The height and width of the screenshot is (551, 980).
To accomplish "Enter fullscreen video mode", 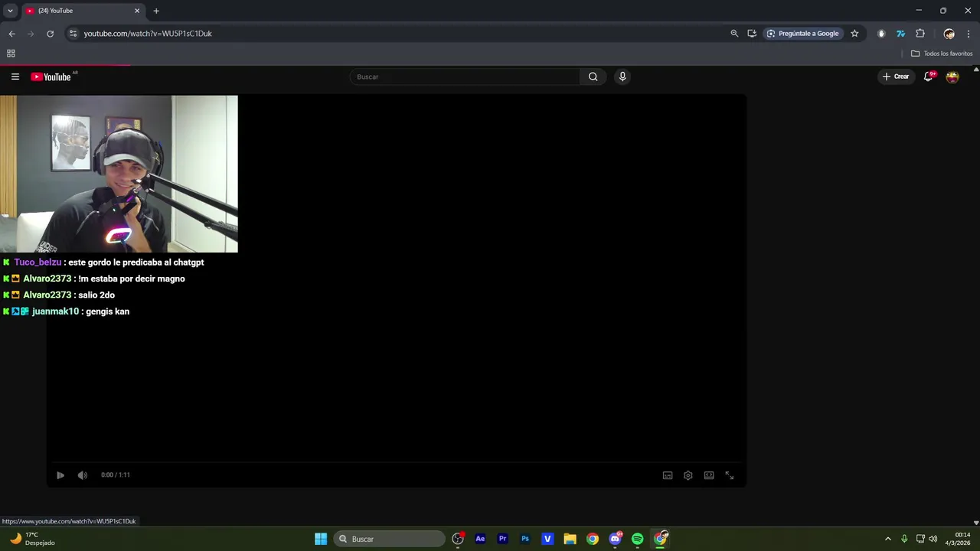I will coord(730,475).
